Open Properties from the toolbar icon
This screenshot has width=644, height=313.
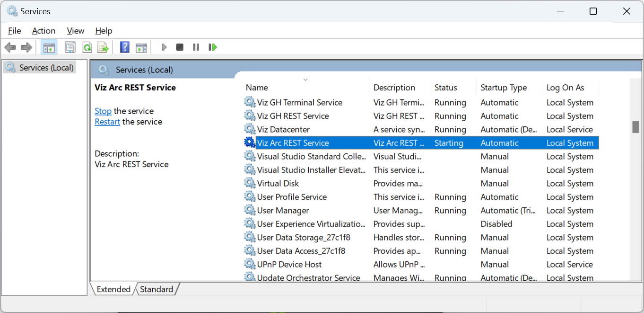[70, 47]
